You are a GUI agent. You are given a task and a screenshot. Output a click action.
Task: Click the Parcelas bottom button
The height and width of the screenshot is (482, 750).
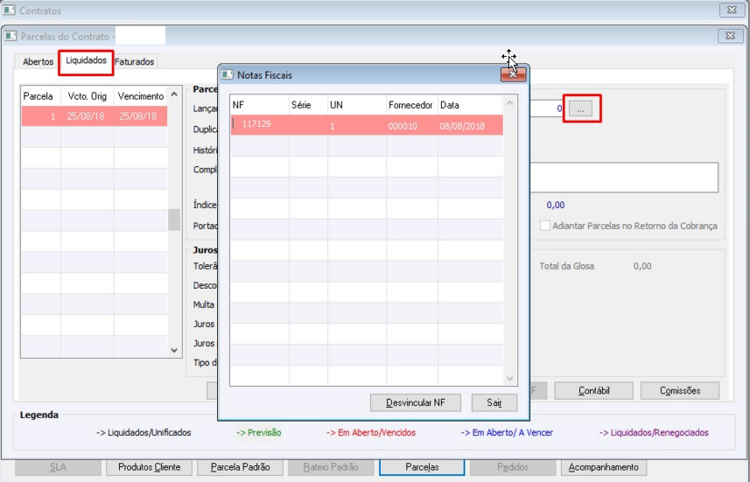click(422, 467)
